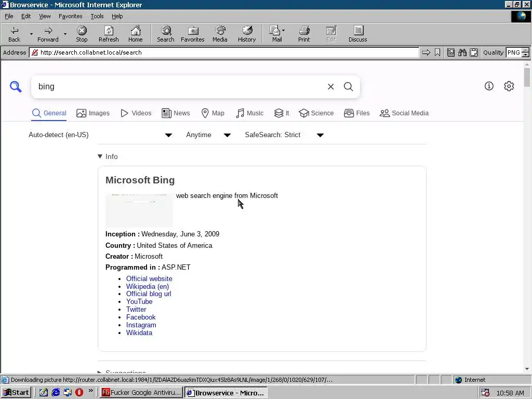Clear the search query with X

pyautogui.click(x=331, y=87)
